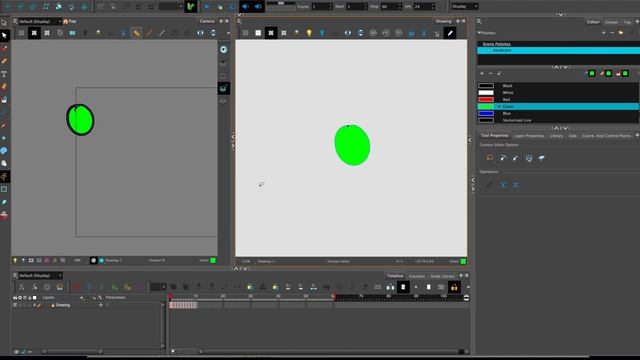Click the black pen icon in Drawing toolbar

coord(450,33)
